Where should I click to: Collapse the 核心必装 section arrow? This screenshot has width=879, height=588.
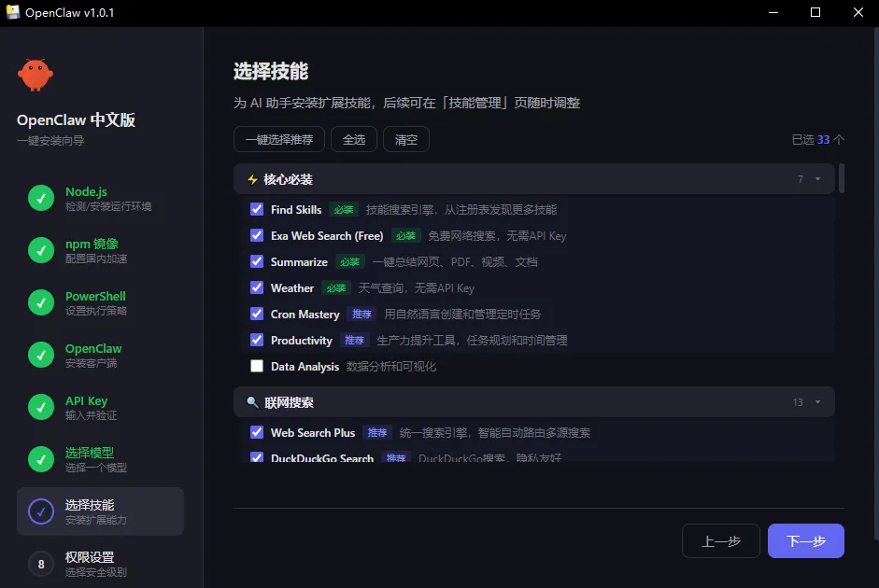click(818, 179)
